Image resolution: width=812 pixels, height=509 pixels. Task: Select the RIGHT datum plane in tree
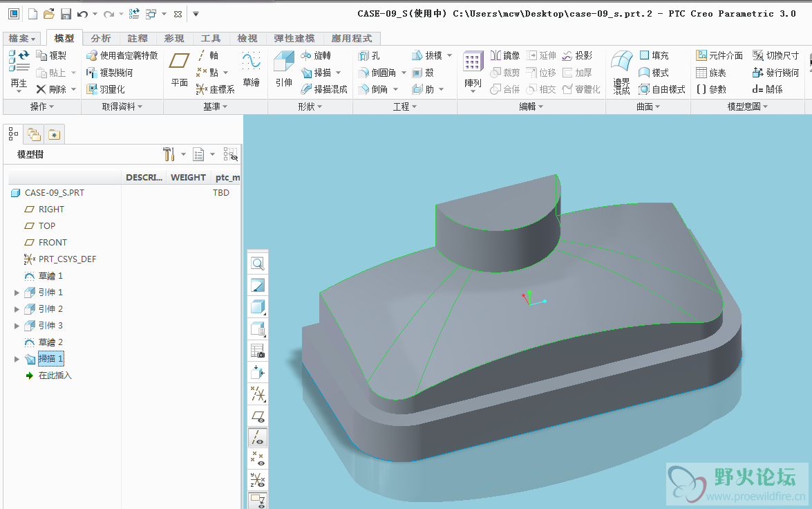(x=51, y=210)
